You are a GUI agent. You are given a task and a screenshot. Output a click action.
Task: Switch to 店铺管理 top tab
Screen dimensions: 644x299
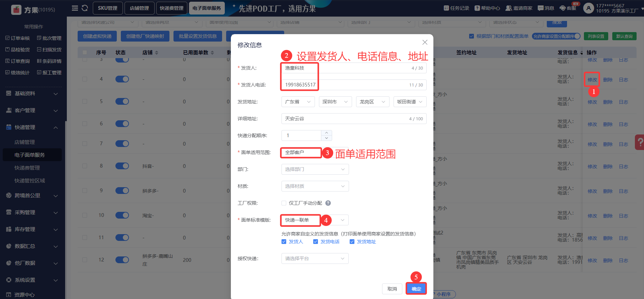point(139,8)
